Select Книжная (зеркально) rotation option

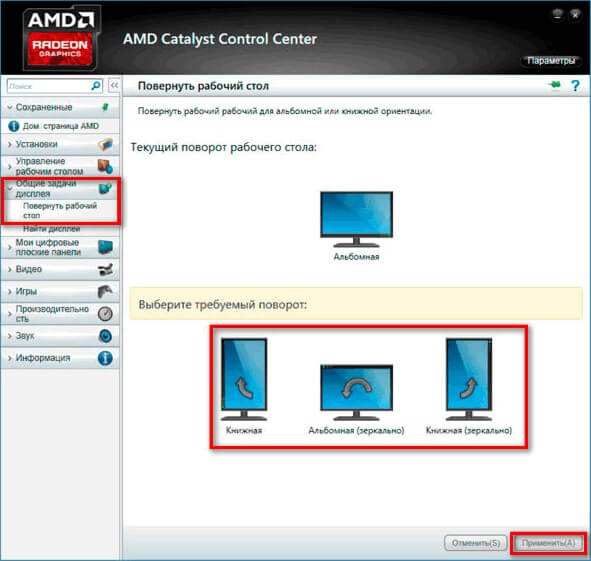click(469, 386)
